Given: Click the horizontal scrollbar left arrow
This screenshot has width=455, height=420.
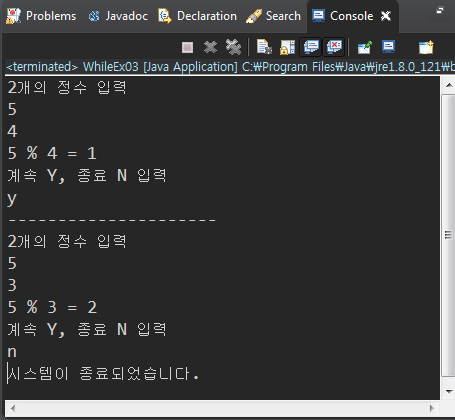Looking at the screenshot, I should tap(13, 408).
